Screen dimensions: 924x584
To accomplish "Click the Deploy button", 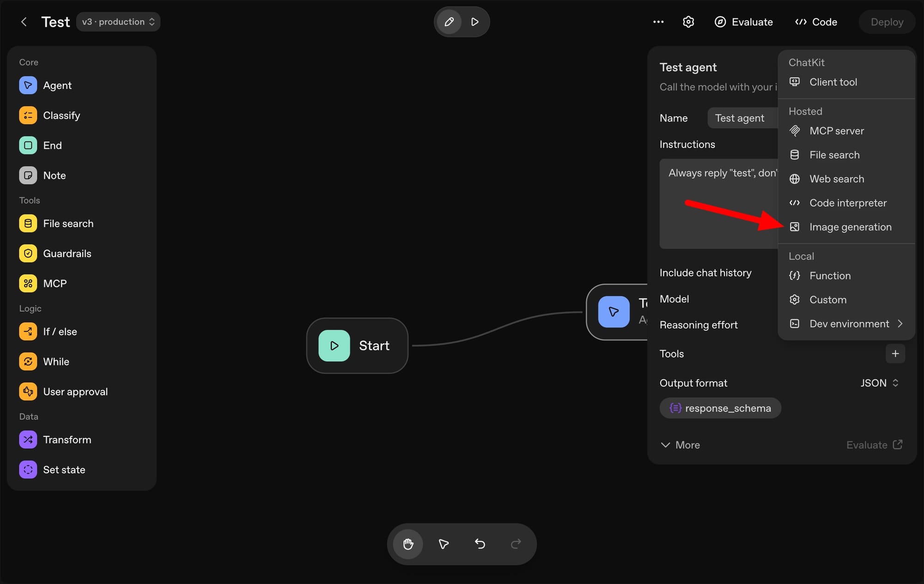I will [886, 21].
